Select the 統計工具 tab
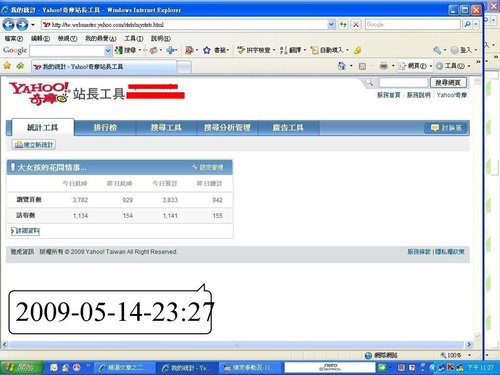Image resolution: width=500 pixels, height=375 pixels. tap(43, 127)
